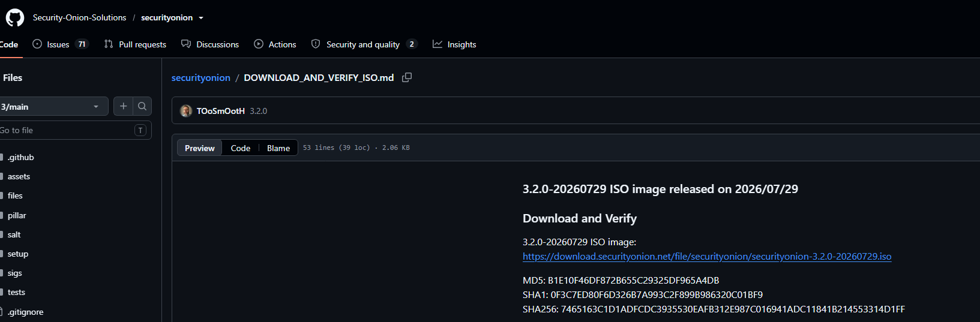The image size is (980, 322).
Task: Open the Issues tab
Action: click(60, 44)
